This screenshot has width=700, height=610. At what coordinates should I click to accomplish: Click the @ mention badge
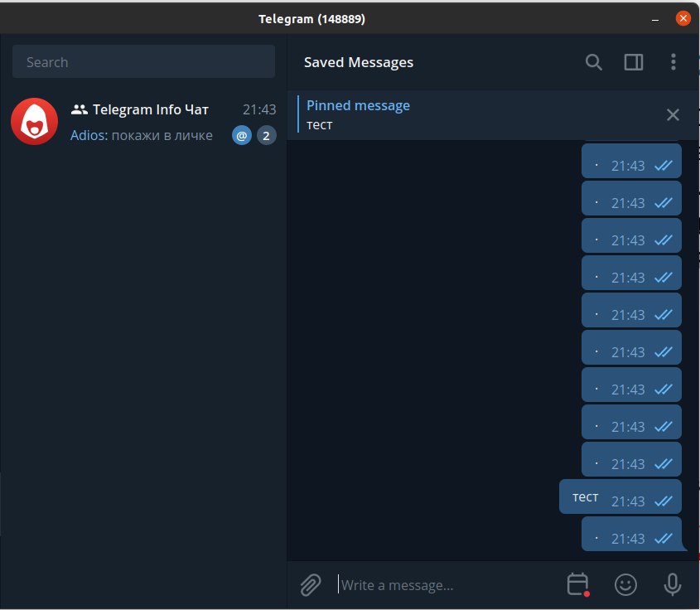[x=242, y=136]
